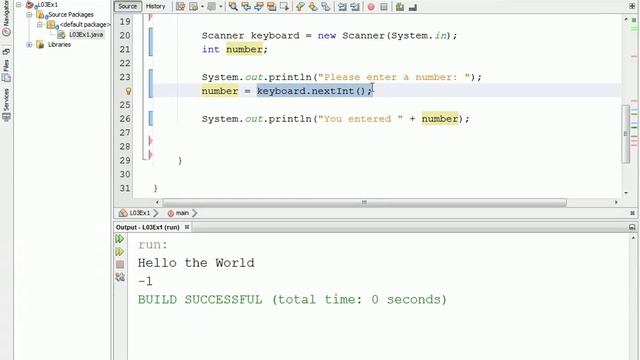Minimize the Output window panel
The image size is (640, 360).
[x=632, y=227]
